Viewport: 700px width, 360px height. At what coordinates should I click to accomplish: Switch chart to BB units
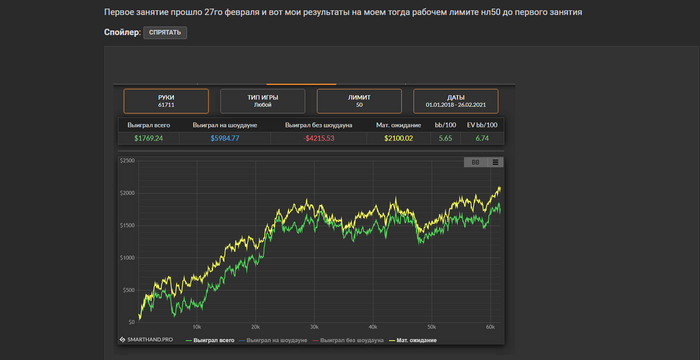click(475, 163)
